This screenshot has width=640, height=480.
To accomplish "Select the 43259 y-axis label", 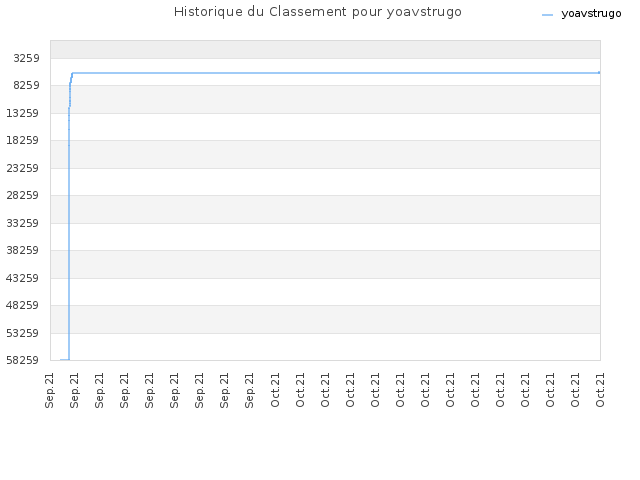I will tap(23, 278).
